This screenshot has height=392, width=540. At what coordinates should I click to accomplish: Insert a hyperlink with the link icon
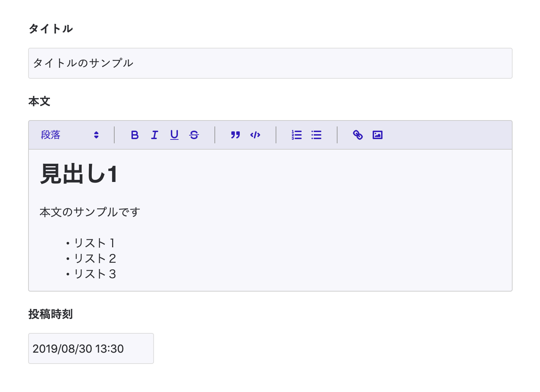click(x=358, y=135)
